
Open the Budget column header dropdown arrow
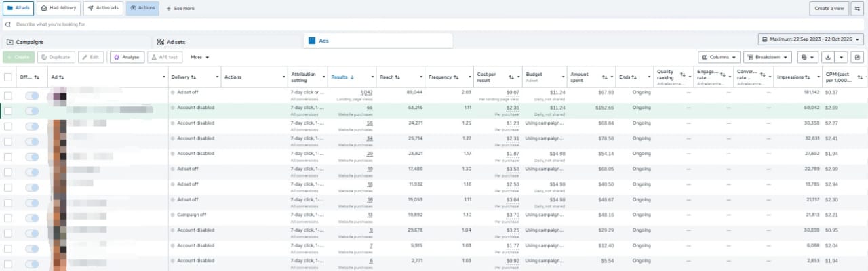[563, 77]
